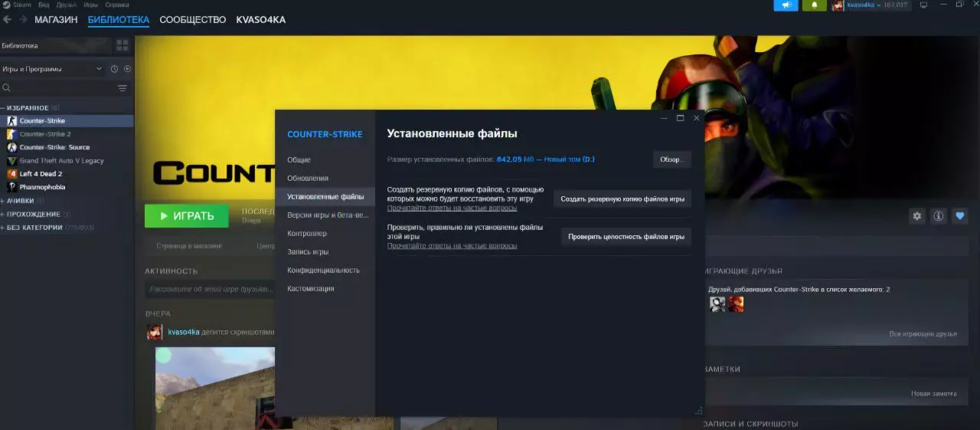Open FAQ link under backup description
Image resolution: width=980 pixels, height=430 pixels.
click(452, 208)
